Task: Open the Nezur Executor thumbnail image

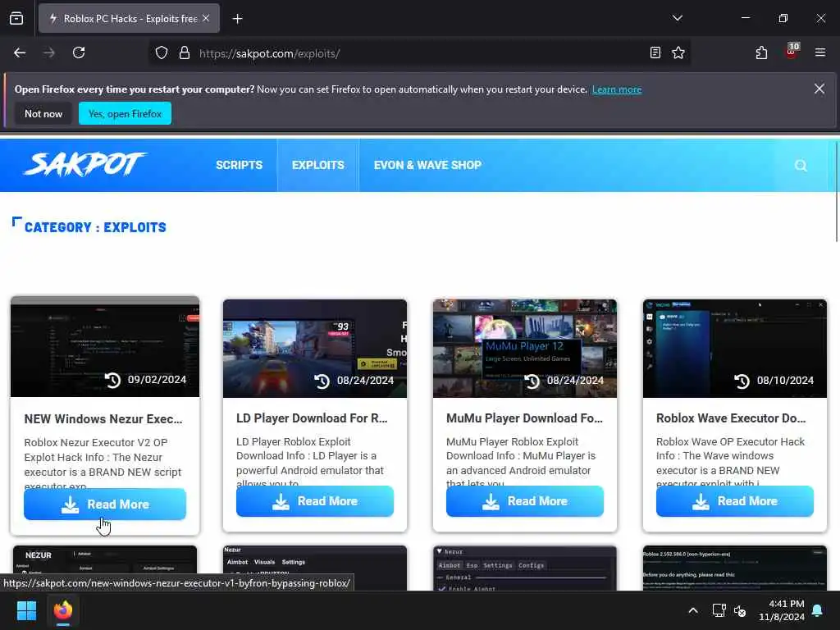Action: pyautogui.click(x=105, y=347)
